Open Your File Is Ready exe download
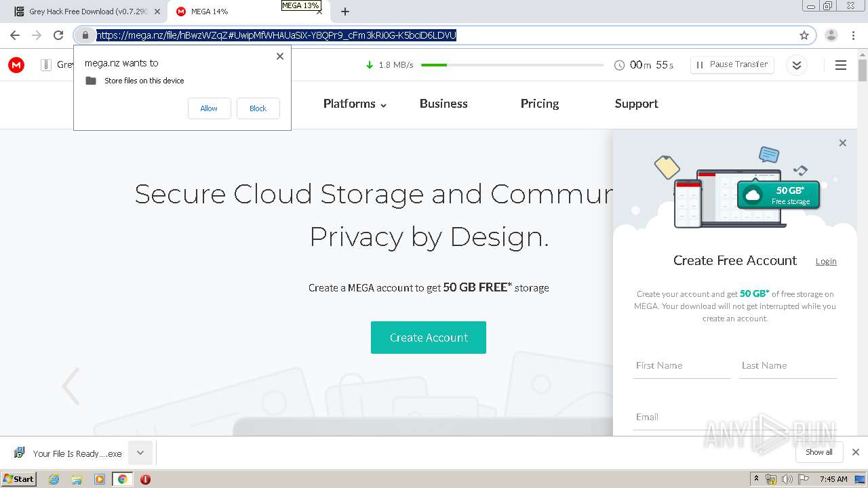Viewport: 868px width, 488px height. 68,453
